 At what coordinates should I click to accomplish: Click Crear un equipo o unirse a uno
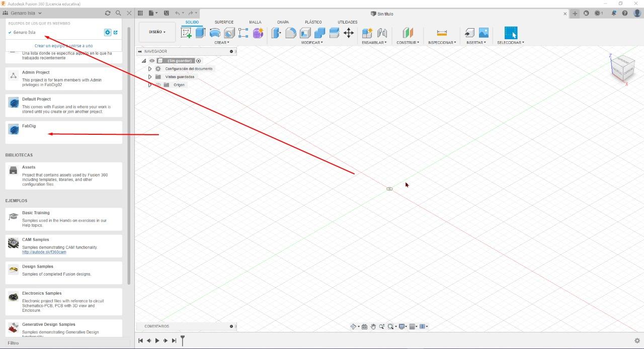(x=63, y=46)
